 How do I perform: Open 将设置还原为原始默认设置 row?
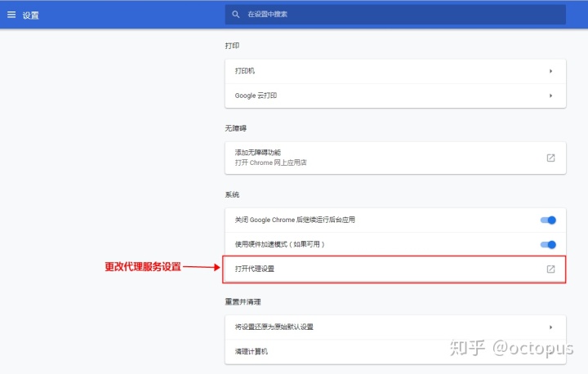click(x=395, y=327)
